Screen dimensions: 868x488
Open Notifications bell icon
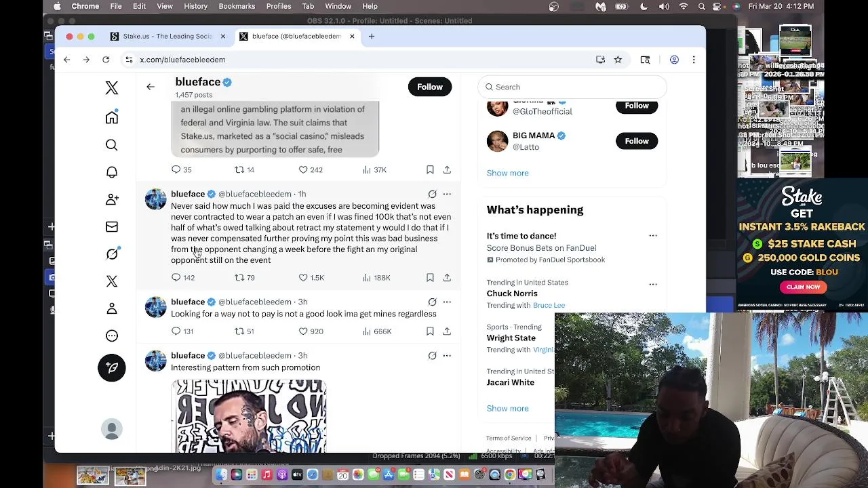[112, 172]
